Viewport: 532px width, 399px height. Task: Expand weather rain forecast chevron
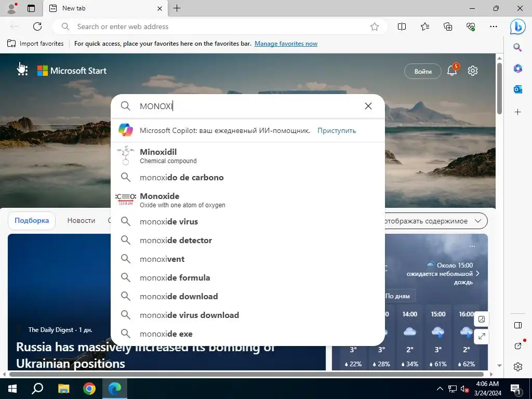(x=478, y=273)
